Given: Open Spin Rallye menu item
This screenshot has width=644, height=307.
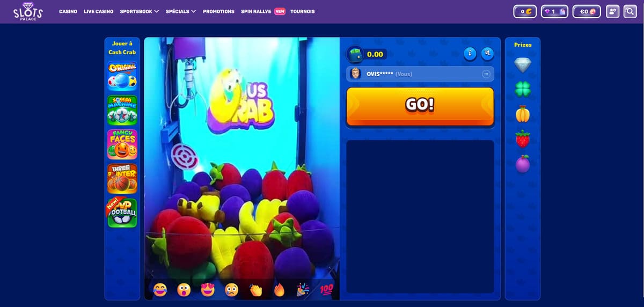Looking at the screenshot, I should 263,11.
